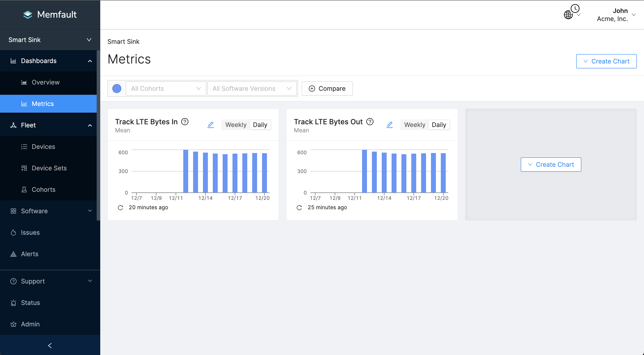
Task: Switch Track LTE Bytes In to Weekly view
Action: click(235, 125)
